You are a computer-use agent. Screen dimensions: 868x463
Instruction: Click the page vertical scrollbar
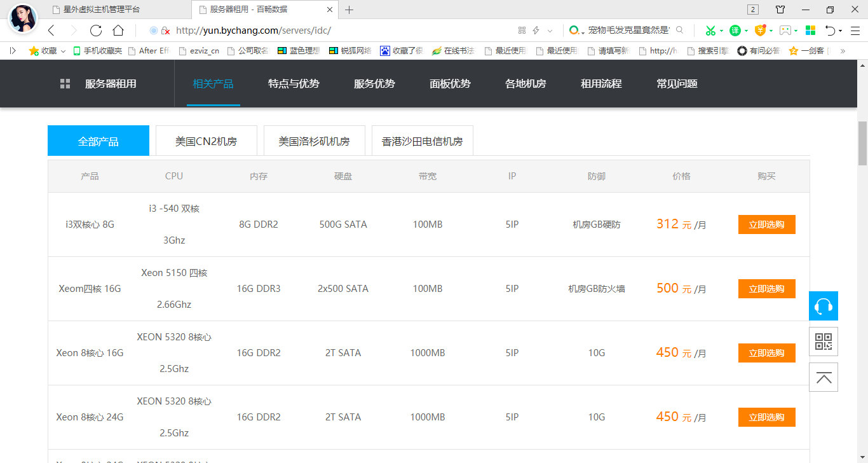point(862,143)
